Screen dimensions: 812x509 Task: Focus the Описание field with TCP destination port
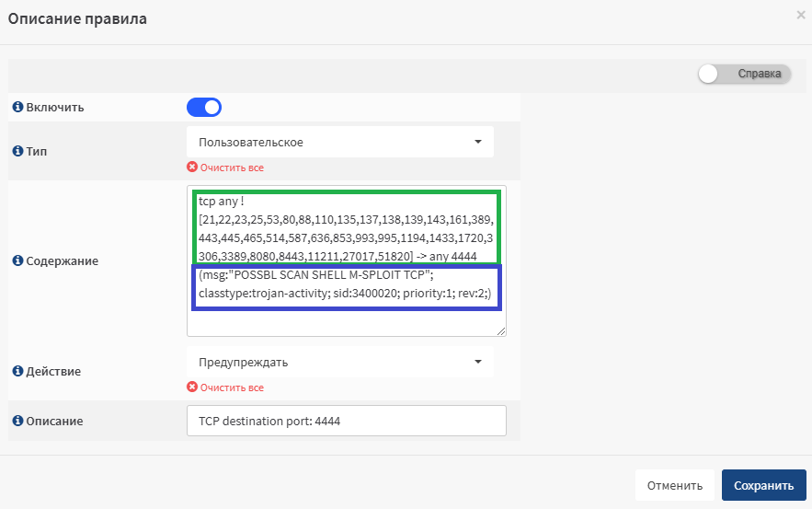(x=347, y=421)
